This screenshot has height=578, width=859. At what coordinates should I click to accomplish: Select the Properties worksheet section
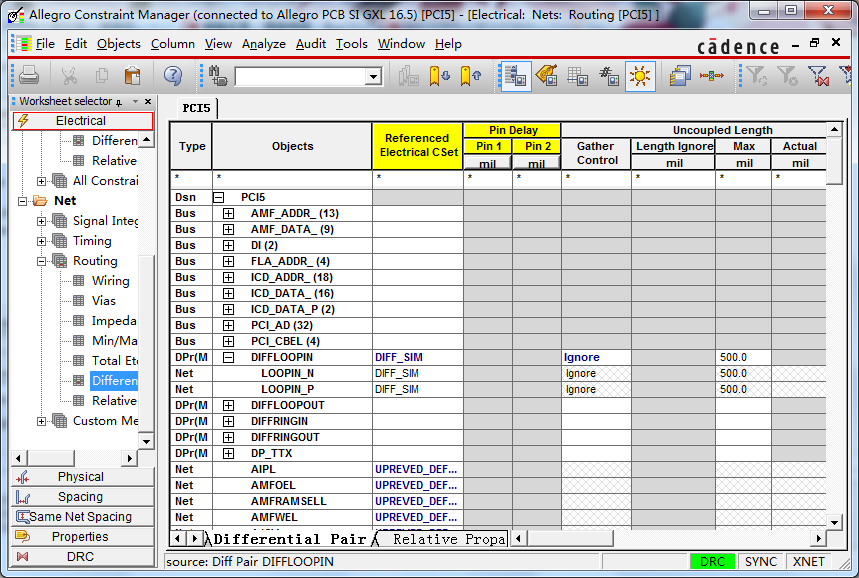83,536
